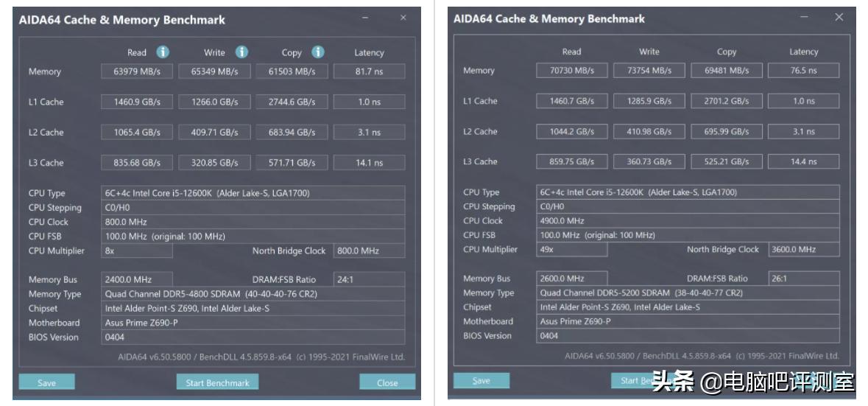Select the 70730 MB/s memory read value

point(572,70)
